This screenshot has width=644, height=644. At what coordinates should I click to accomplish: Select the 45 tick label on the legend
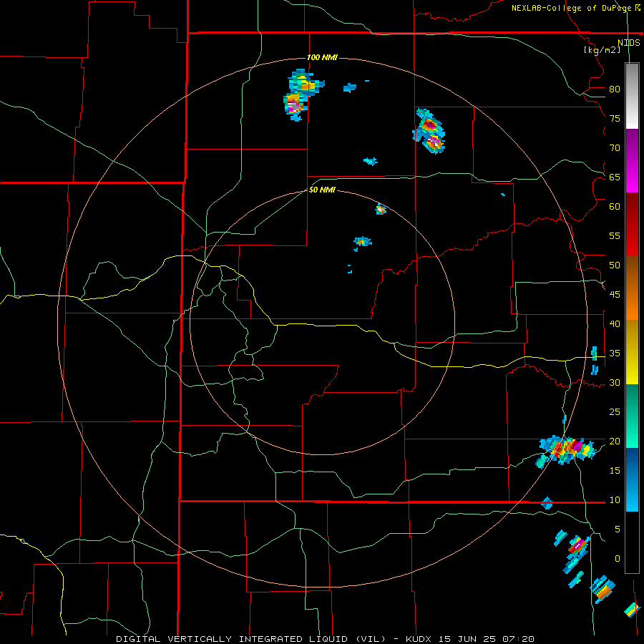[x=615, y=295]
